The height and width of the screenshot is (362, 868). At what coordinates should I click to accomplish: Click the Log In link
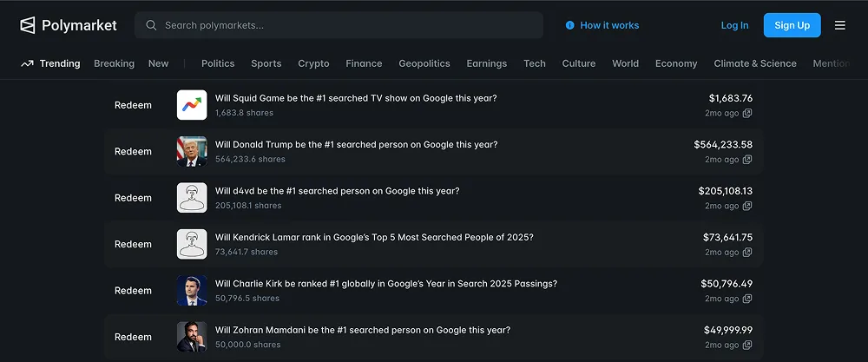(x=734, y=25)
